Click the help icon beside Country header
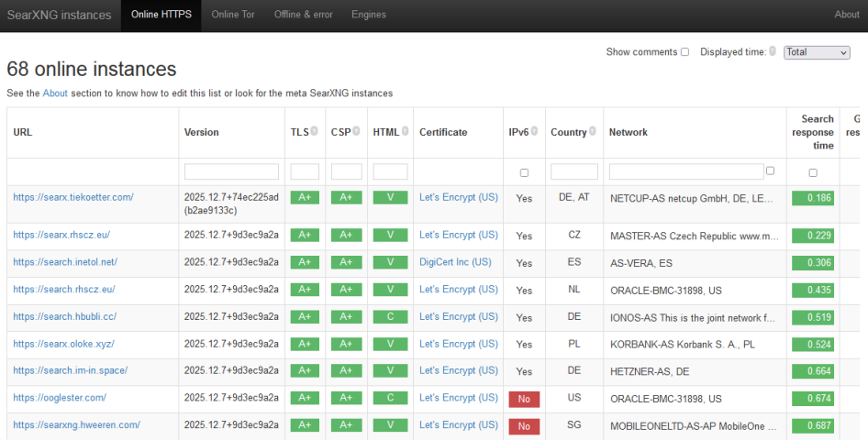Image resolution: width=868 pixels, height=440 pixels. tap(593, 131)
